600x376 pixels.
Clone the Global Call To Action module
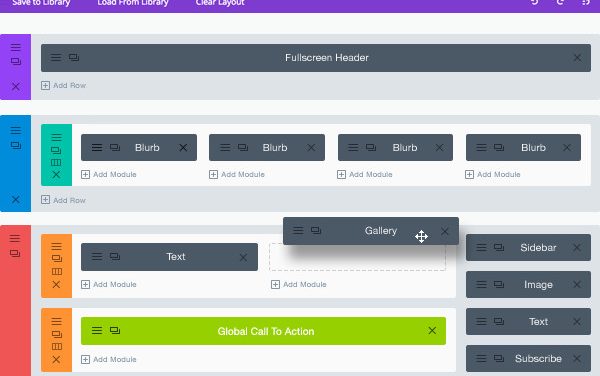click(x=115, y=330)
